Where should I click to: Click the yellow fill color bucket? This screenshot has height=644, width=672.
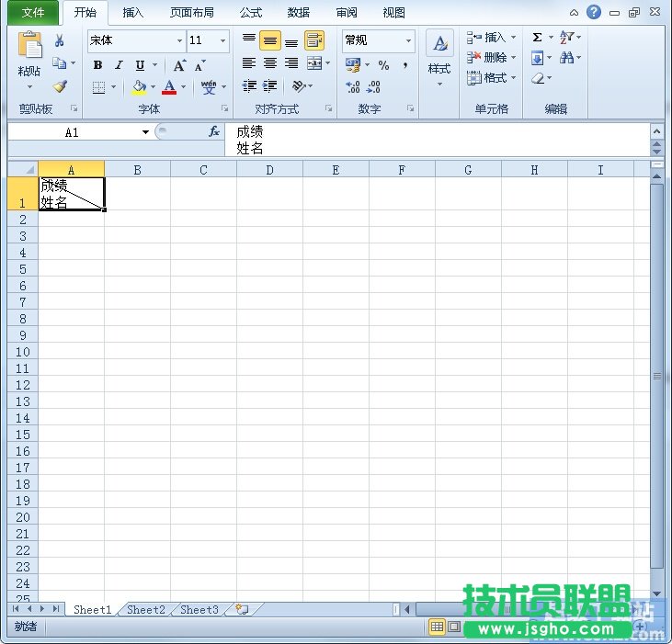click(x=138, y=87)
